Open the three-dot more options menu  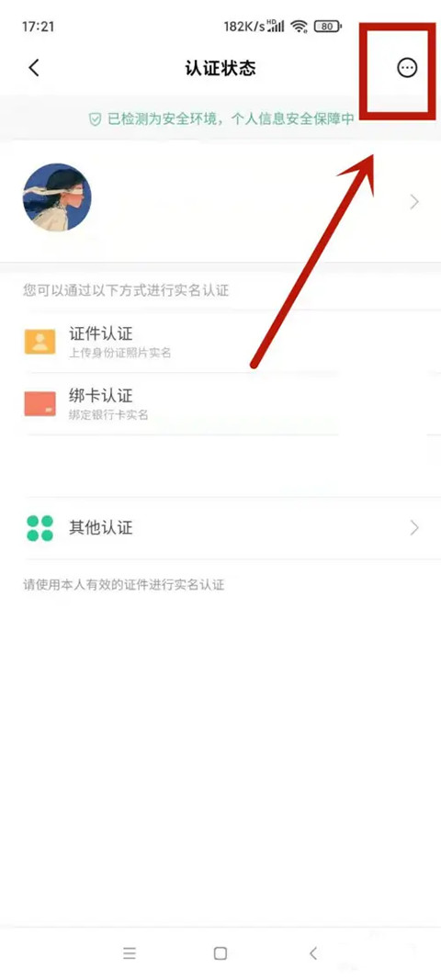[x=407, y=67]
